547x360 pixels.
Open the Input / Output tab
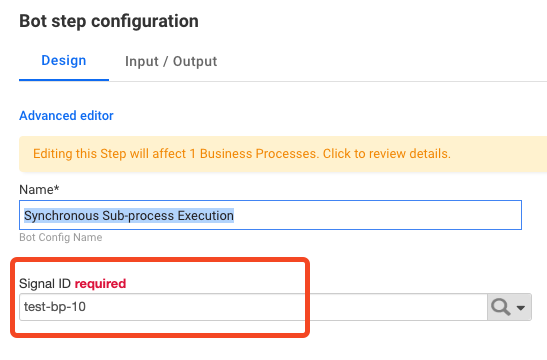pyautogui.click(x=171, y=61)
